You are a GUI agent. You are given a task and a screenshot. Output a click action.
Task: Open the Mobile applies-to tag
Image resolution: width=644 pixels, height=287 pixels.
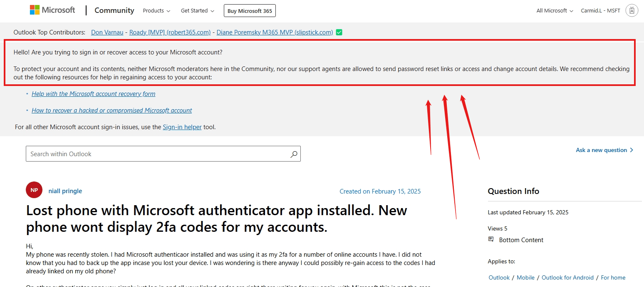525,277
